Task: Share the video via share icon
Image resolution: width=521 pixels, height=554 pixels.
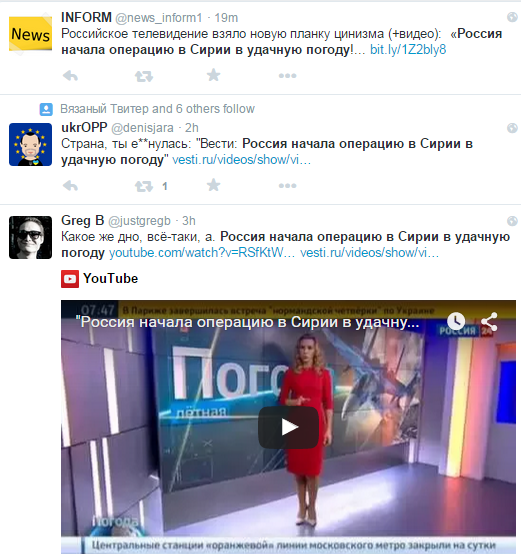Action: pos(489,322)
